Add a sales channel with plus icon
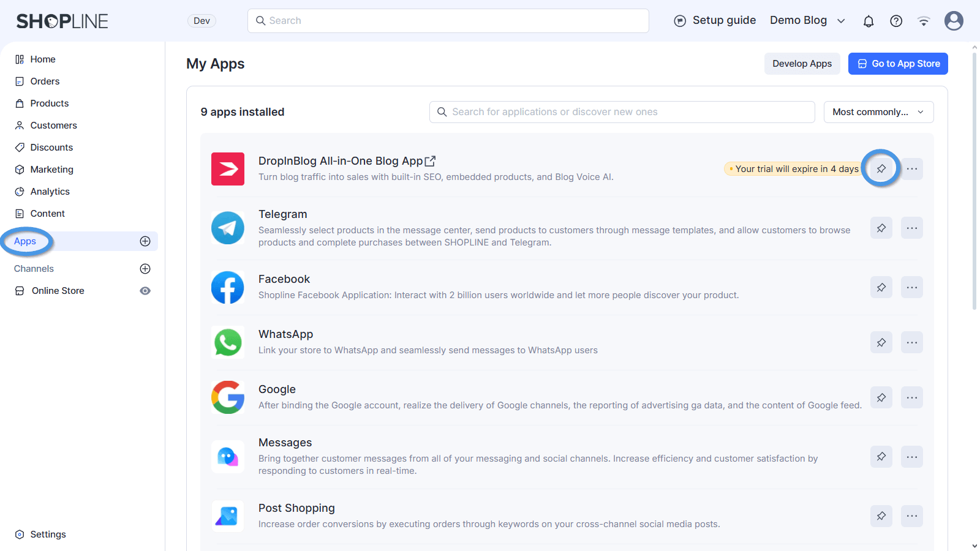The image size is (980, 551). pyautogui.click(x=145, y=269)
